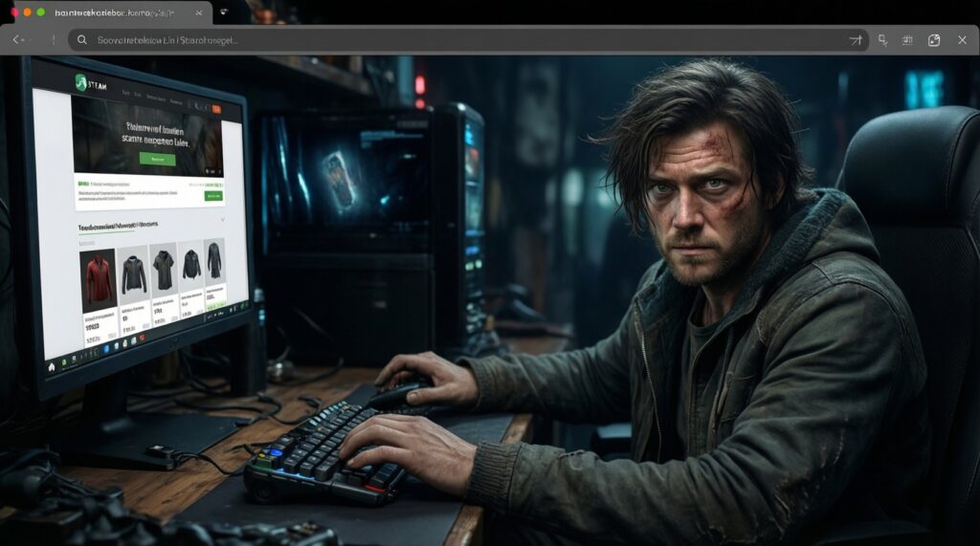Viewport: 980px width, 546px height.
Task: Click the rounded square share icon in toolbar
Action: (934, 40)
